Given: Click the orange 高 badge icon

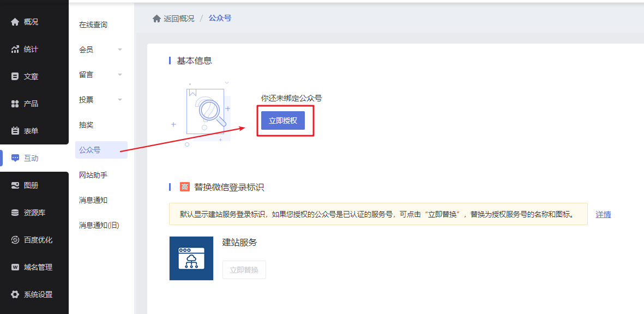Looking at the screenshot, I should point(184,187).
